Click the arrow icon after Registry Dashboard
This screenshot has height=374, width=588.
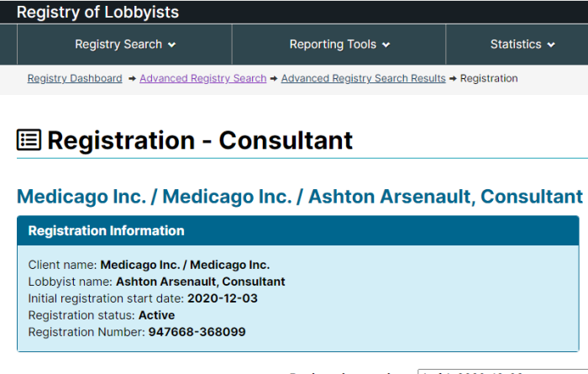pyautogui.click(x=132, y=78)
